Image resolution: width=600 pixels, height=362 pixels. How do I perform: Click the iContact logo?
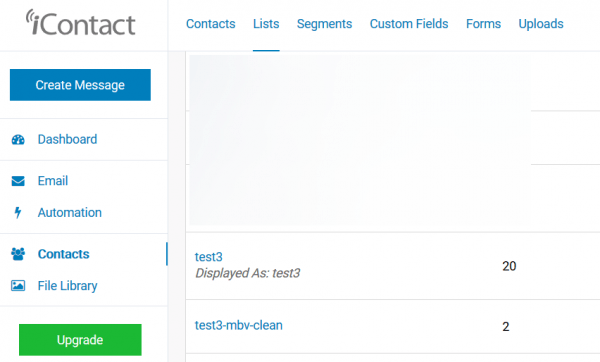pyautogui.click(x=80, y=23)
